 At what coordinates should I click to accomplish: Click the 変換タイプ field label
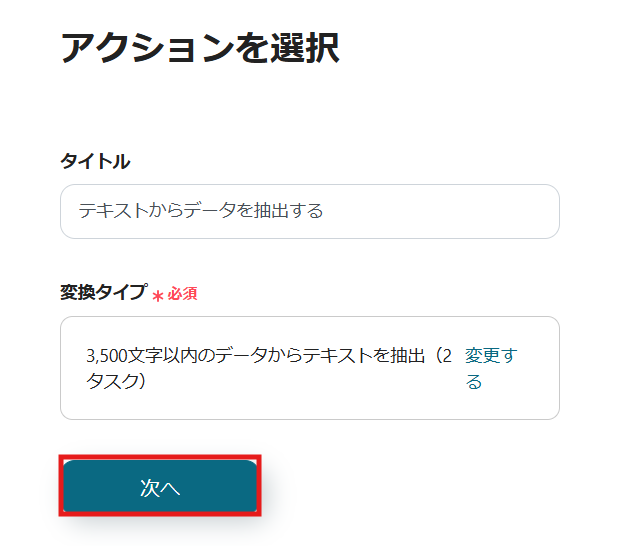click(103, 293)
